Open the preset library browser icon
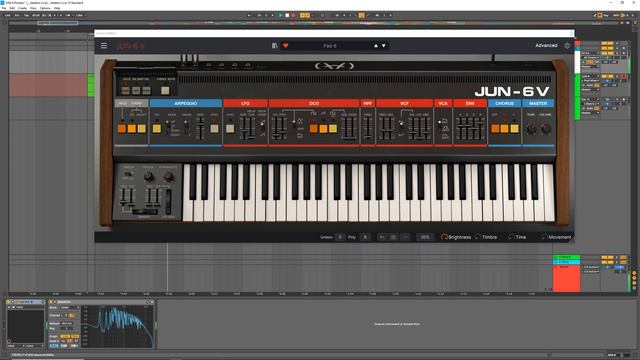 275,46
